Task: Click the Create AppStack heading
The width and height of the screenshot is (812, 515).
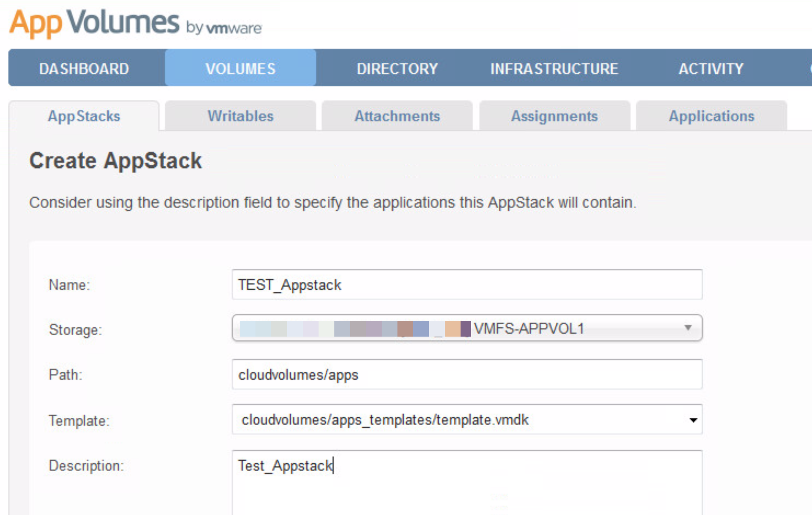Action: pyautogui.click(x=116, y=160)
